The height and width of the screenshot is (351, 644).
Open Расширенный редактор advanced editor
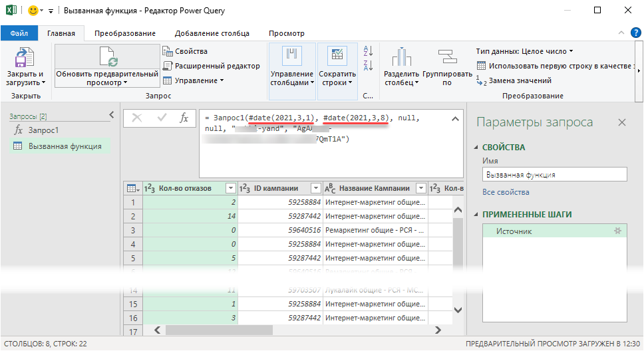coord(211,66)
